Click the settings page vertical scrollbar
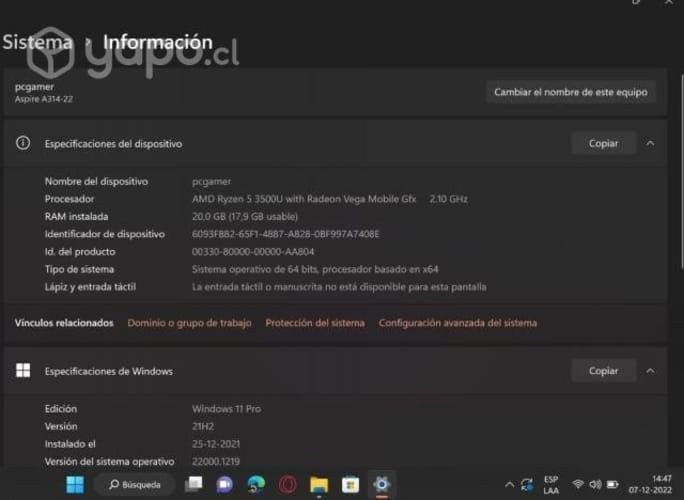 pyautogui.click(x=682, y=172)
